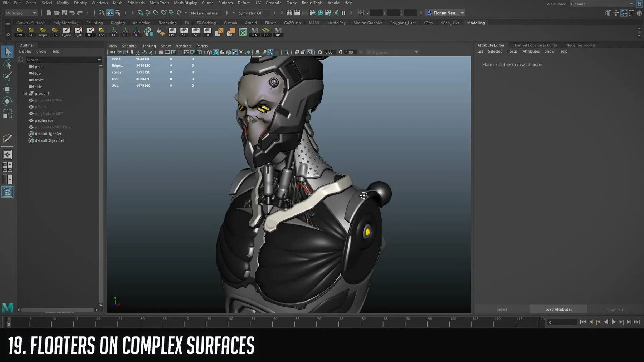The width and height of the screenshot is (644, 362).
Task: Toggle textured display in viewport
Action: coord(235,52)
